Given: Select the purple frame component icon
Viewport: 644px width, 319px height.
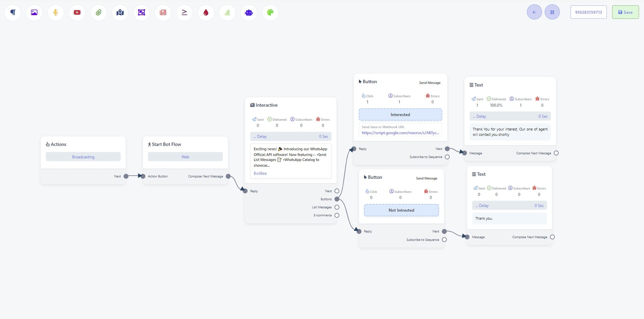Looking at the screenshot, I should 142,12.
